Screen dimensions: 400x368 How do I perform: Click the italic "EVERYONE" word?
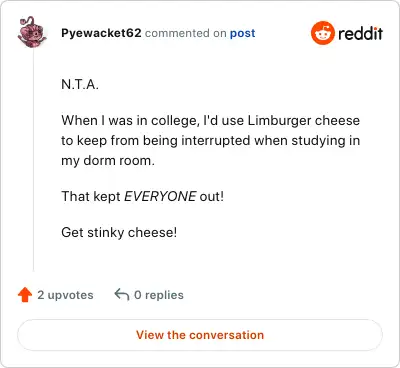[160, 196]
